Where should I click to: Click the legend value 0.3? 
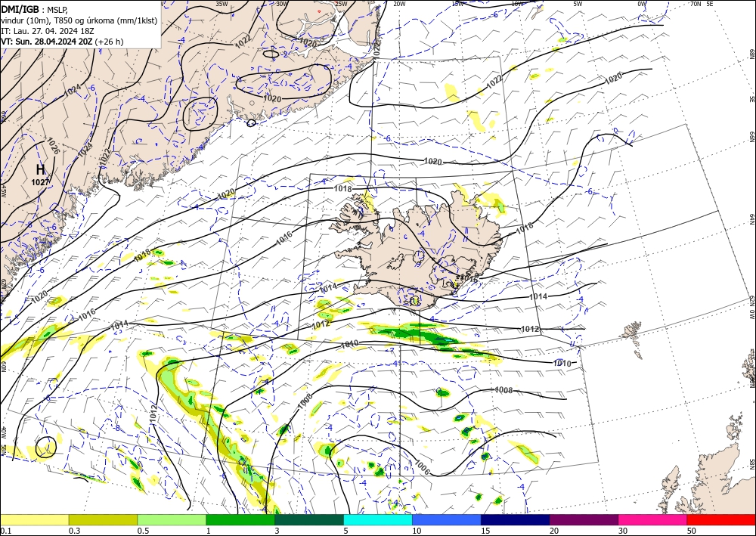click(73, 531)
